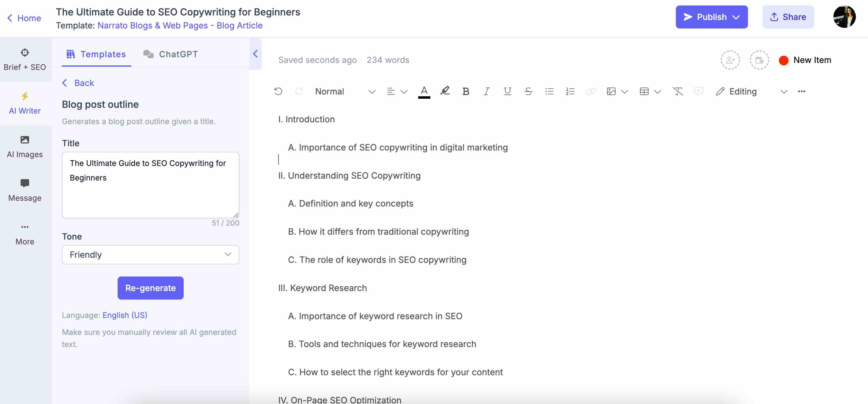Select the Friendly tone dropdown
868x404 pixels.
pos(150,255)
